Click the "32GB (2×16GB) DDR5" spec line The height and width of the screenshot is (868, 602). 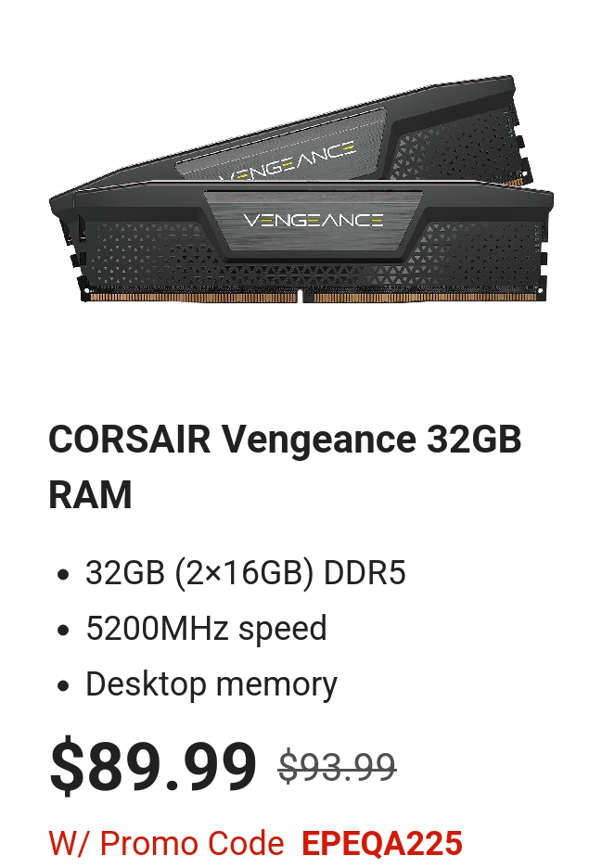[x=246, y=572]
